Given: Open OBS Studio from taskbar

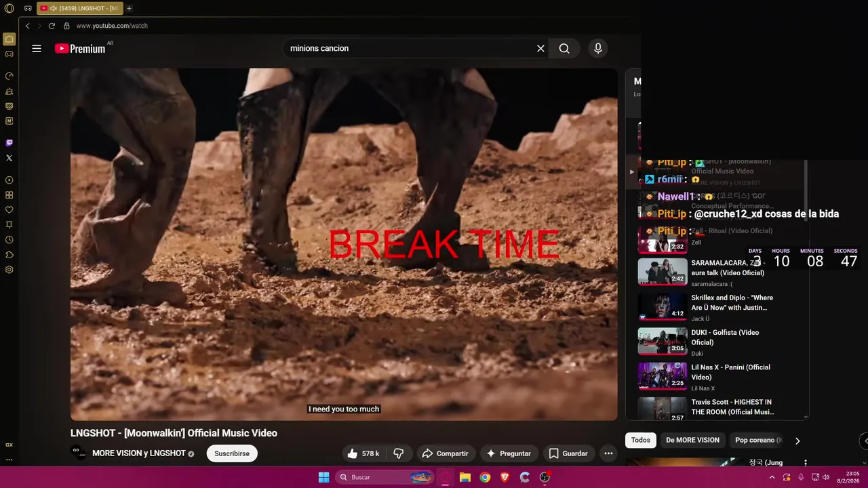Looking at the screenshot, I should point(545,477).
